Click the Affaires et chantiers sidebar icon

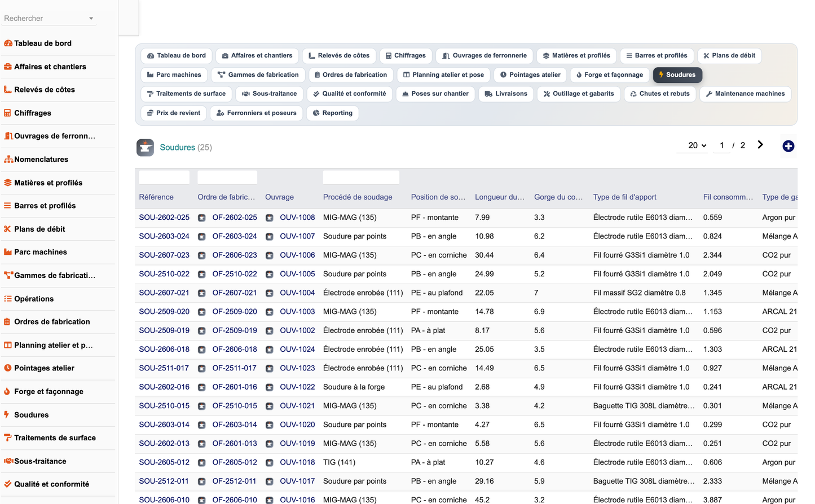pyautogui.click(x=8, y=67)
